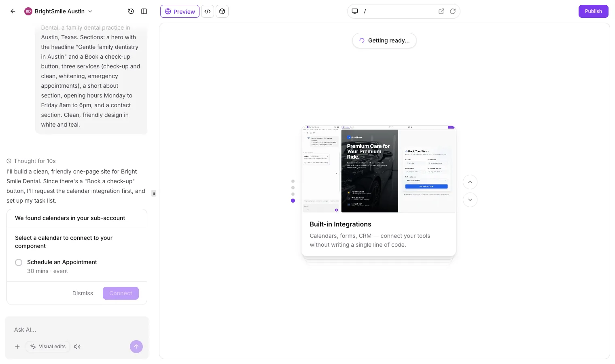The image size is (615, 364).
Task: Click the panel resize handle grip
Action: pos(154,193)
